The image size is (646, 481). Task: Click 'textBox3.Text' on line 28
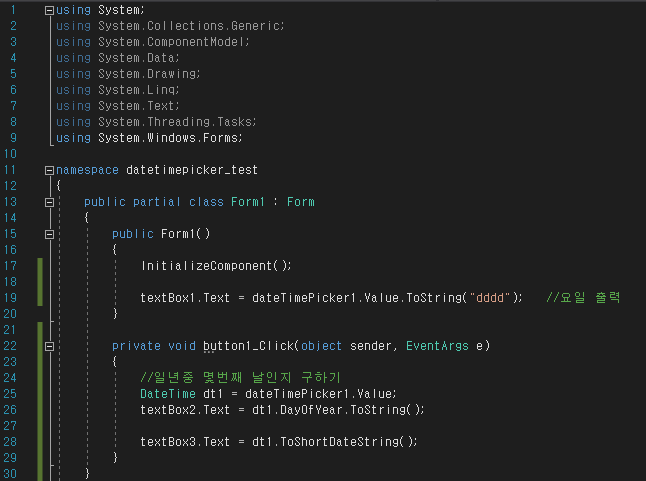185,442
